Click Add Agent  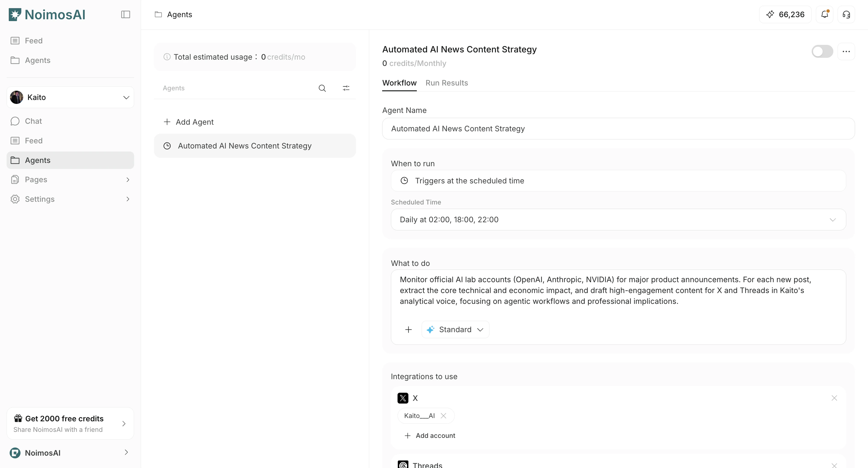(255, 122)
